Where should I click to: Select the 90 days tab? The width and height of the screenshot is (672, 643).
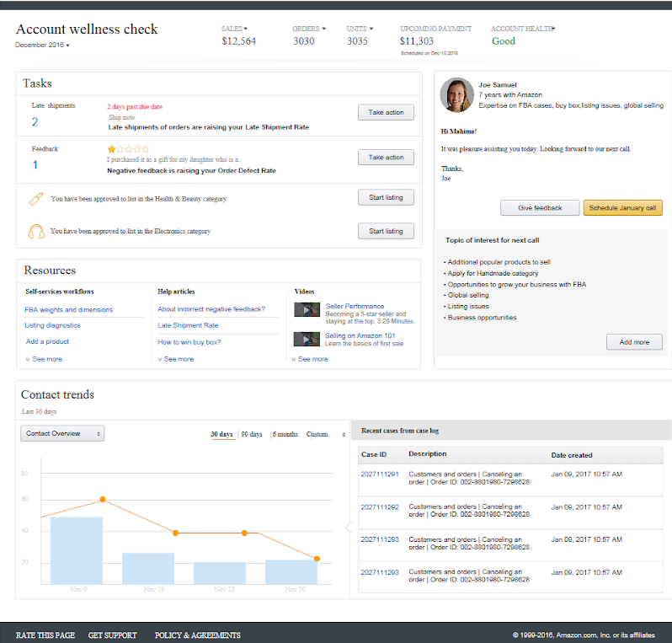coord(252,434)
